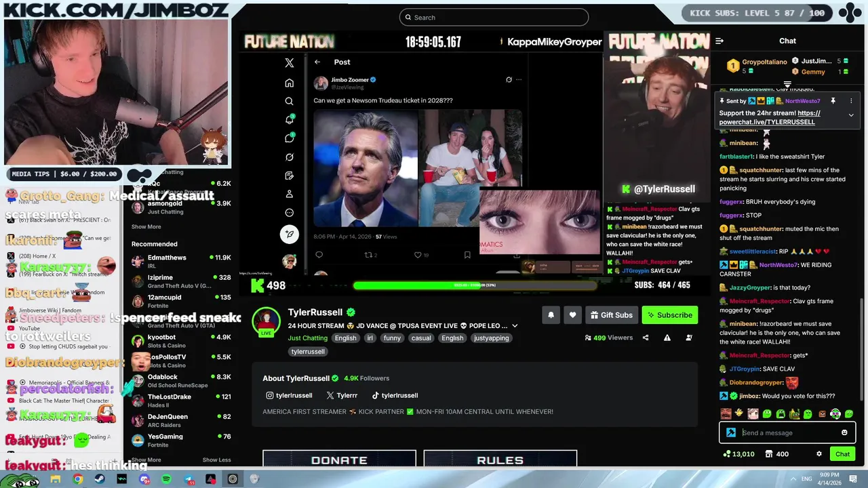
Task: Click the X Home icon in embedded sidebar
Action: 290,83
